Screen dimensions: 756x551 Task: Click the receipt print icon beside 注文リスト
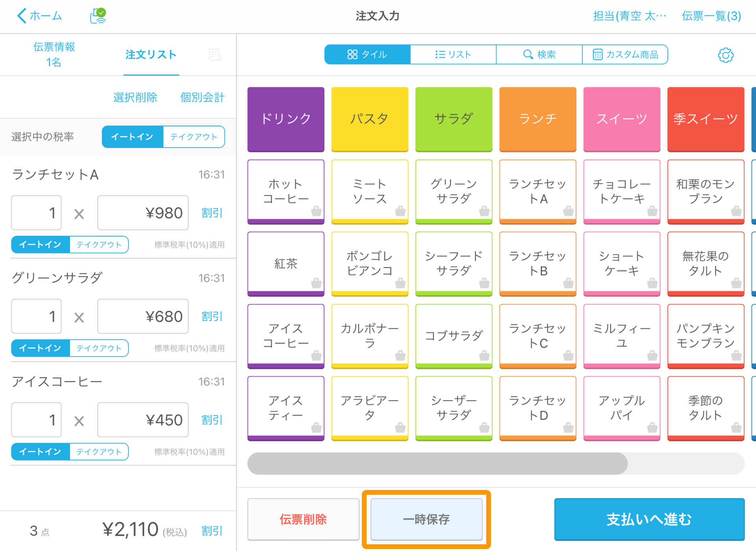(x=215, y=55)
